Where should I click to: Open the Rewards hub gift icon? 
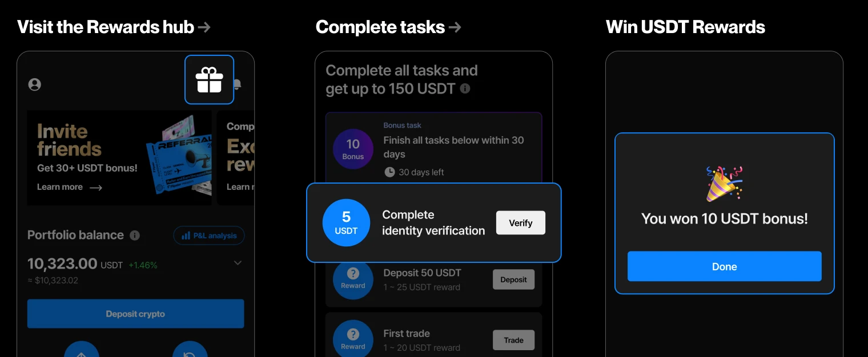click(209, 80)
